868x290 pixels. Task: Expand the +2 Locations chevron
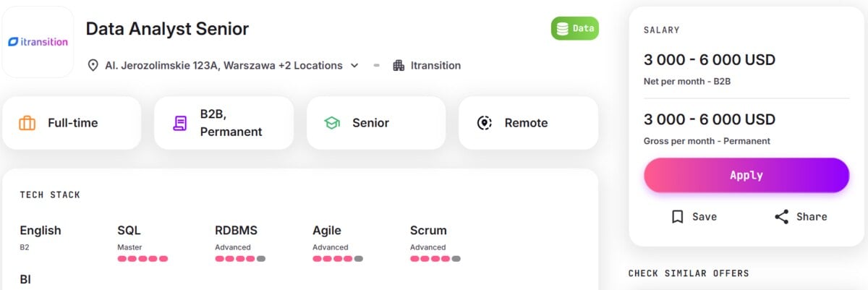[354, 65]
